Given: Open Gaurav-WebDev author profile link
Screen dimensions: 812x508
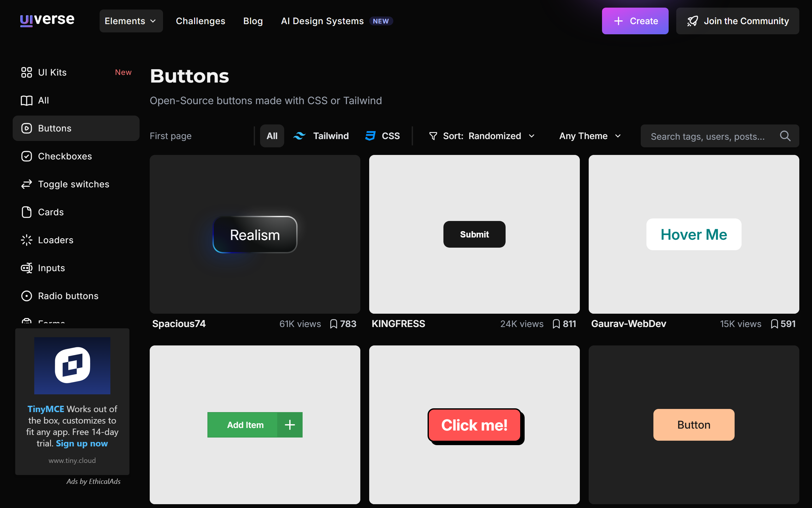Looking at the screenshot, I should click(x=628, y=324).
